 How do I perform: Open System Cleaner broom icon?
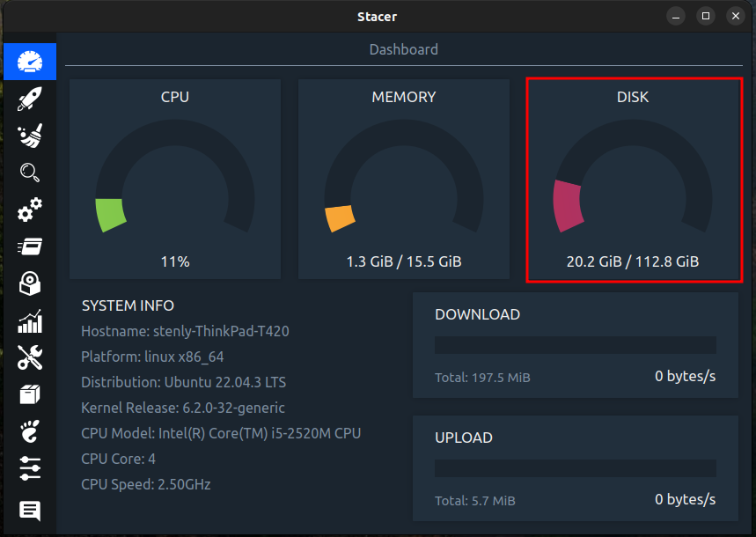[x=30, y=136]
